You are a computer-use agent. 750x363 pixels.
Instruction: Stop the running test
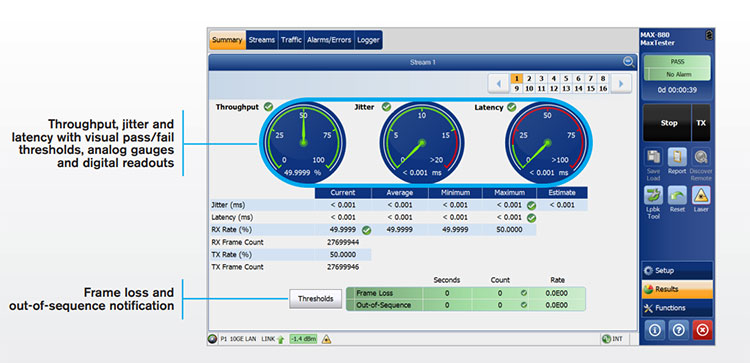tap(667, 123)
